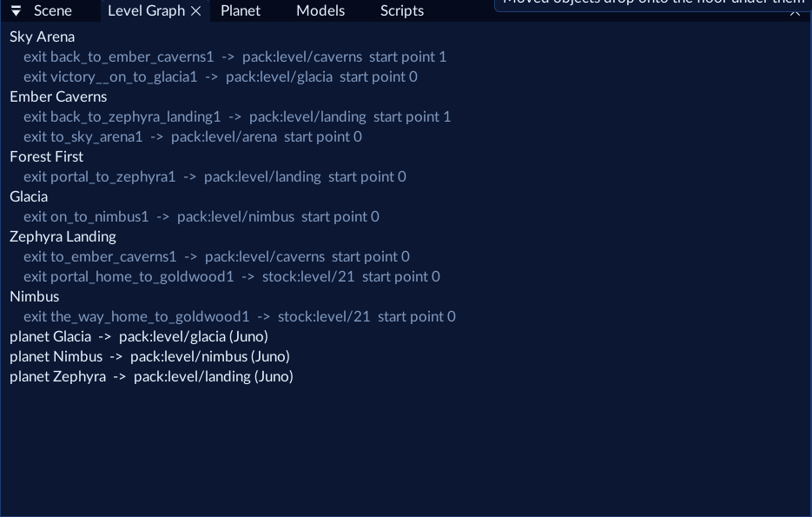Click exit on_to_nimbus1 row
This screenshot has width=812, height=517.
click(201, 216)
